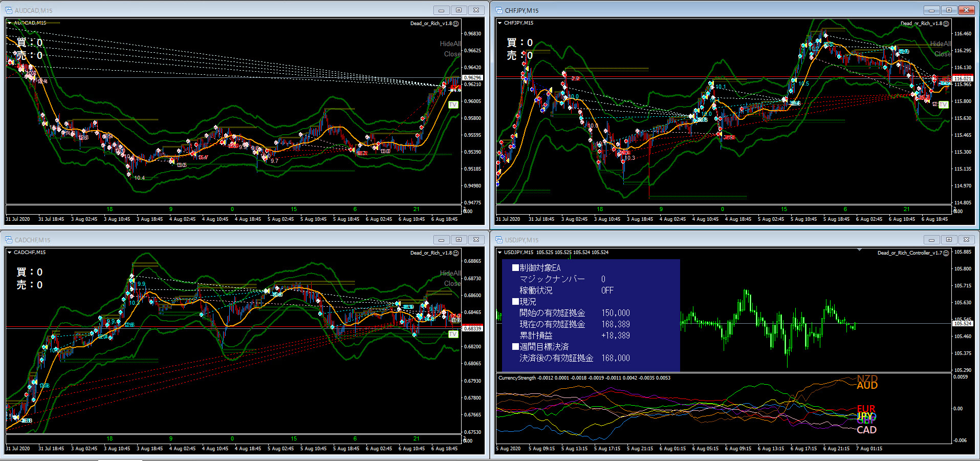Click the 売 : 0 counter on CHFJPY chart
The width and height of the screenshot is (980, 461).
[x=519, y=55]
